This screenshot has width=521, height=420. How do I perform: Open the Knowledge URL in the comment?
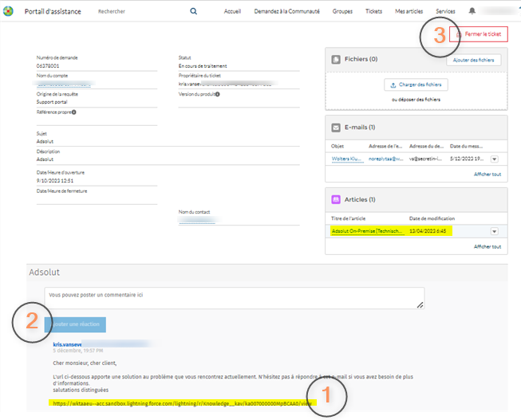pos(182,403)
